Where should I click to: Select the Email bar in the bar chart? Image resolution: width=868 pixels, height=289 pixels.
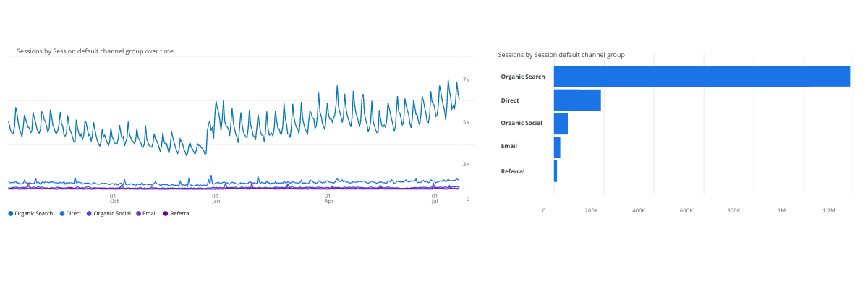[557, 147]
